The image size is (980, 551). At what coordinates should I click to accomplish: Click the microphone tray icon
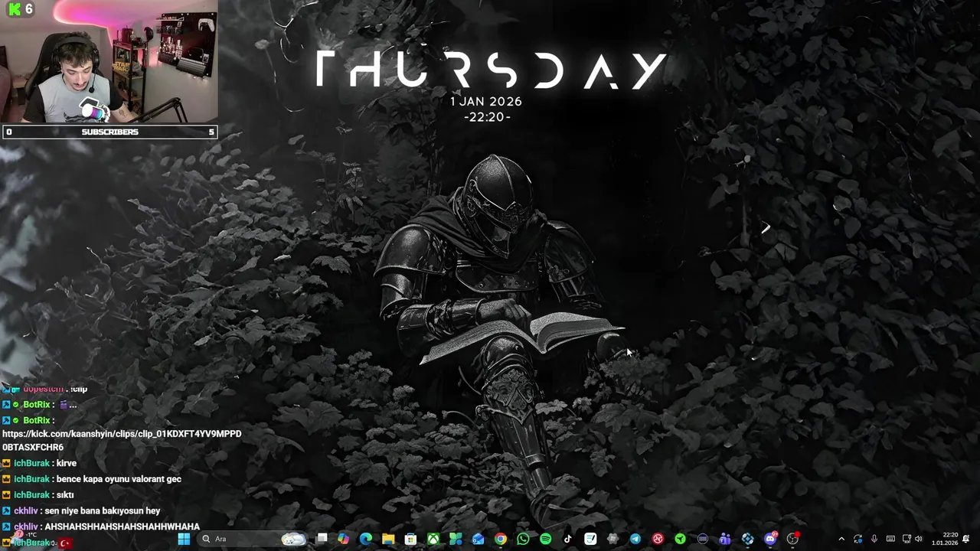pos(874,539)
